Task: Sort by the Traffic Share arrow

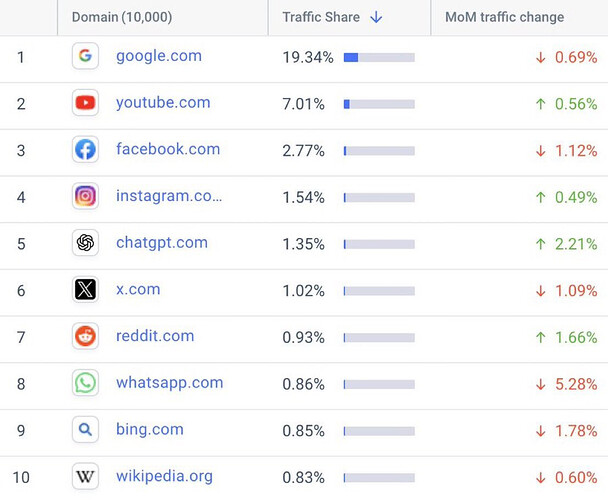Action: (x=376, y=17)
